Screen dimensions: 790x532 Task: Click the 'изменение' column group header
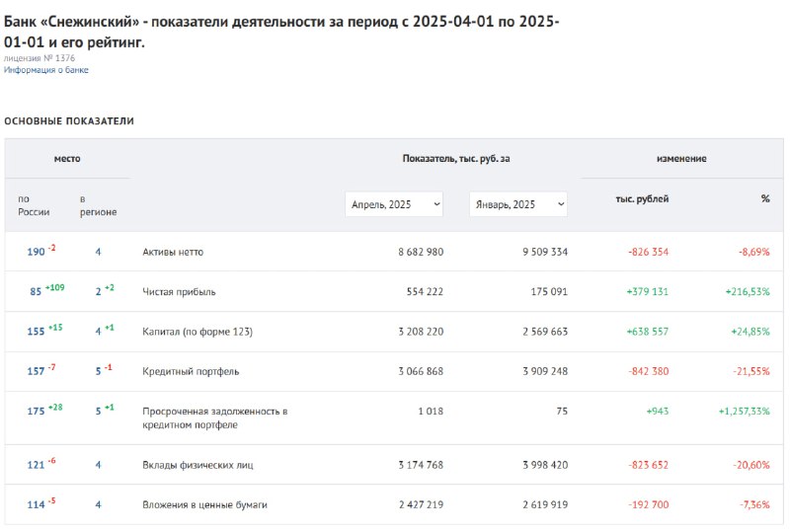[681, 159]
